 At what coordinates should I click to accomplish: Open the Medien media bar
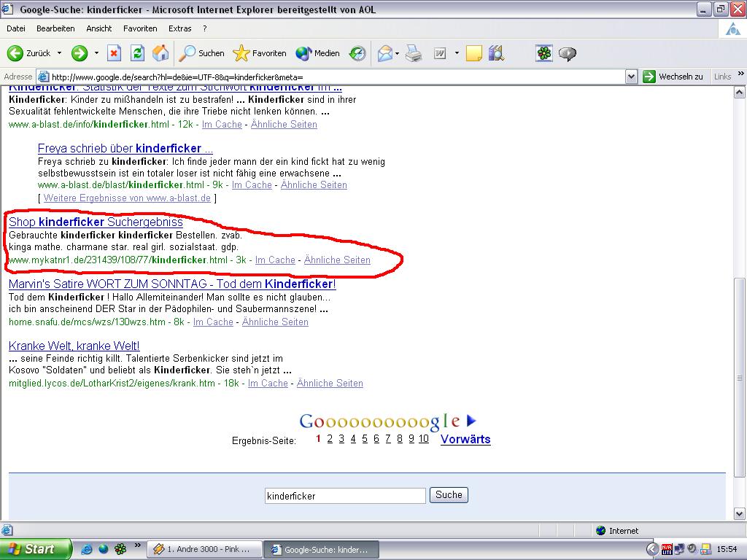(318, 53)
